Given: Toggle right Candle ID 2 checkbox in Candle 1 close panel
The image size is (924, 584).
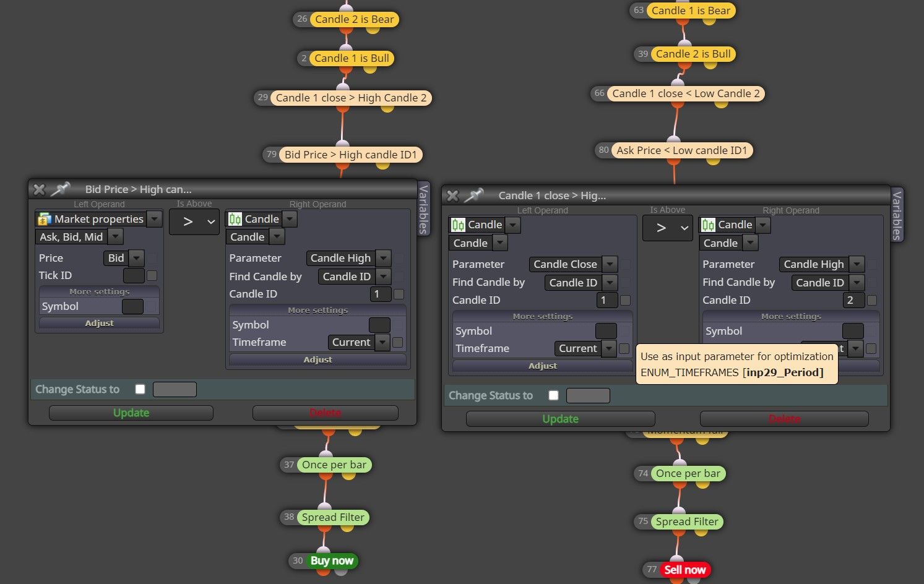Looking at the screenshot, I should coord(872,300).
